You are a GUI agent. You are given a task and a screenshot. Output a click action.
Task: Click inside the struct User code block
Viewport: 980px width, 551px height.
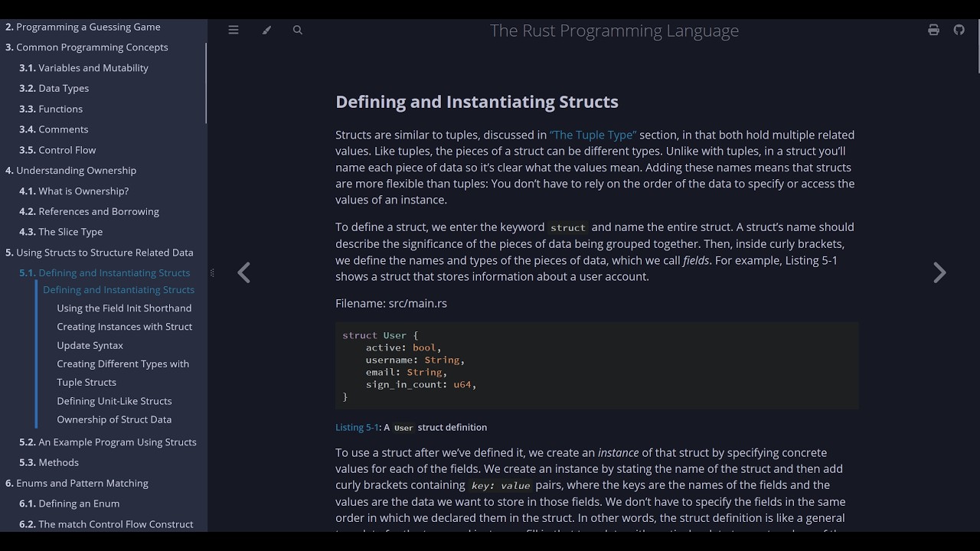(596, 366)
